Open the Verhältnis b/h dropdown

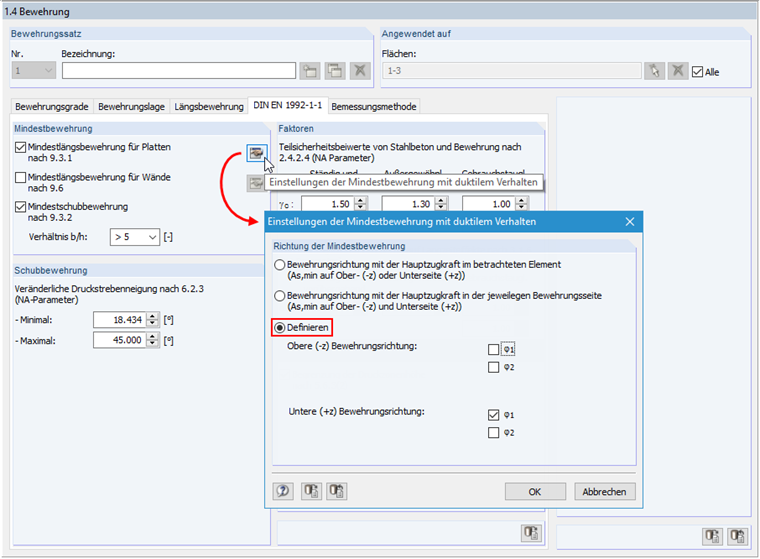tap(135, 237)
